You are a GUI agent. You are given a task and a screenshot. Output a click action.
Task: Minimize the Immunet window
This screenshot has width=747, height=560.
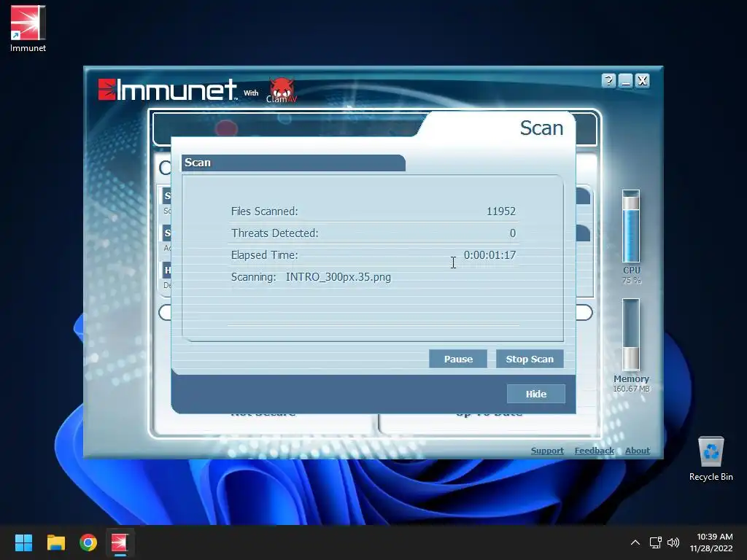pos(625,80)
